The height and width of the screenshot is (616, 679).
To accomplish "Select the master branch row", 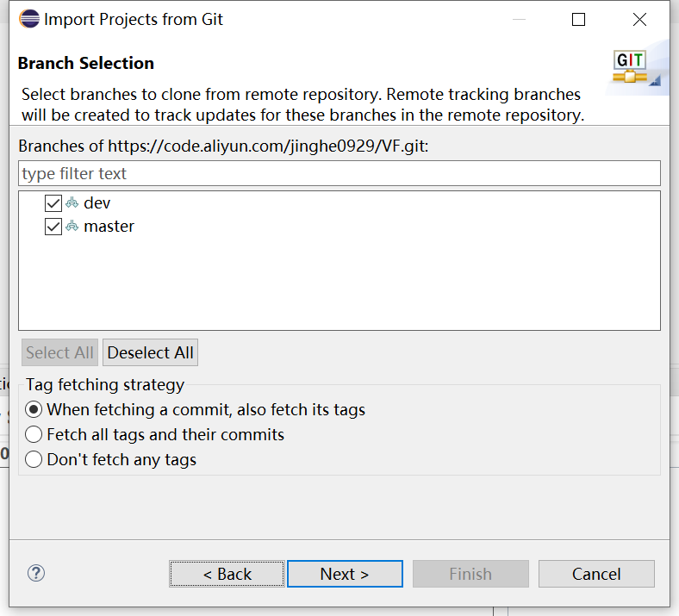I will 109,227.
